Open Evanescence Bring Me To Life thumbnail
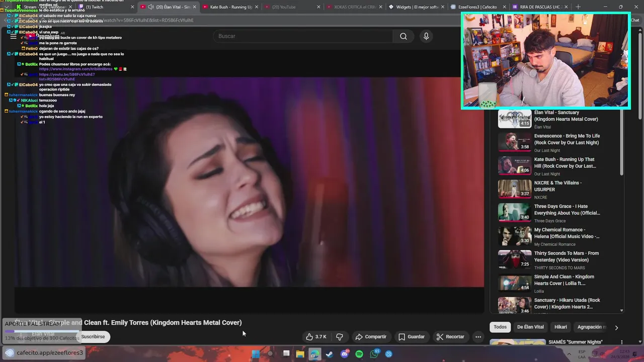Viewport: 644px width, 362px height. (515, 142)
